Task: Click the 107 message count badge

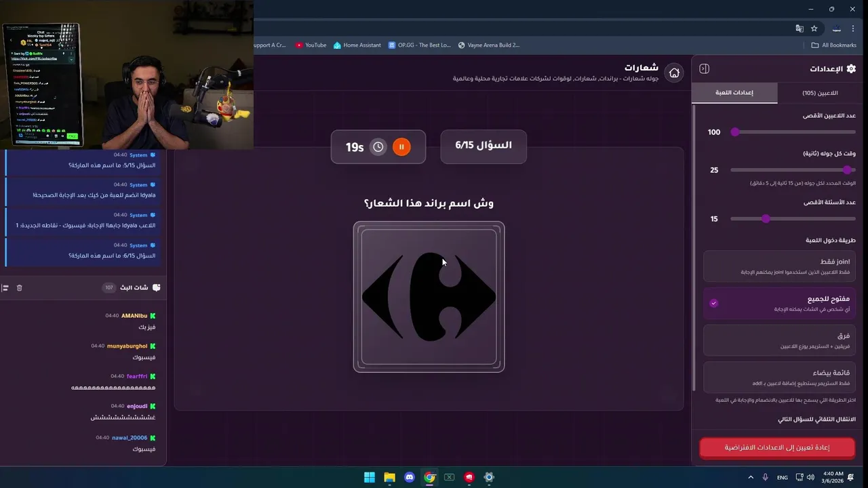Action: pos(108,288)
